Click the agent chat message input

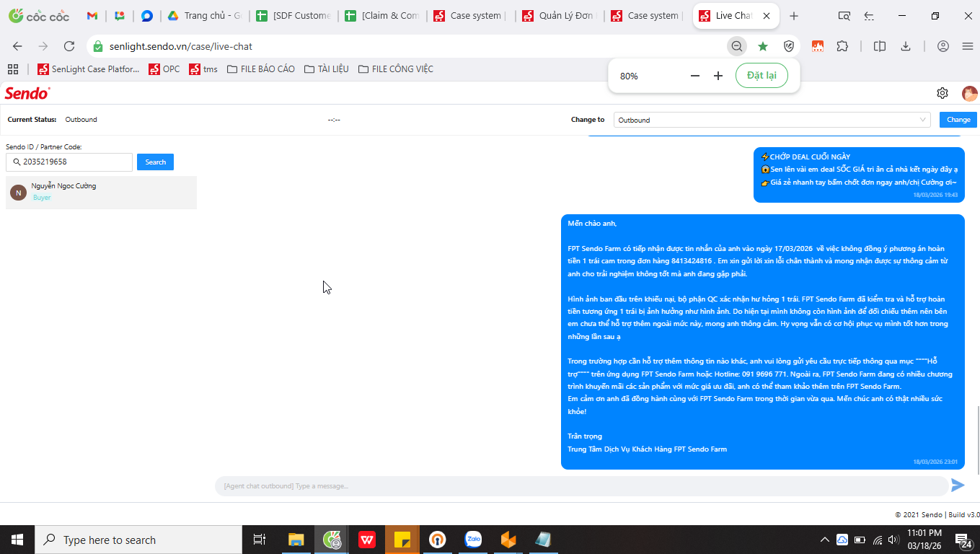point(581,486)
